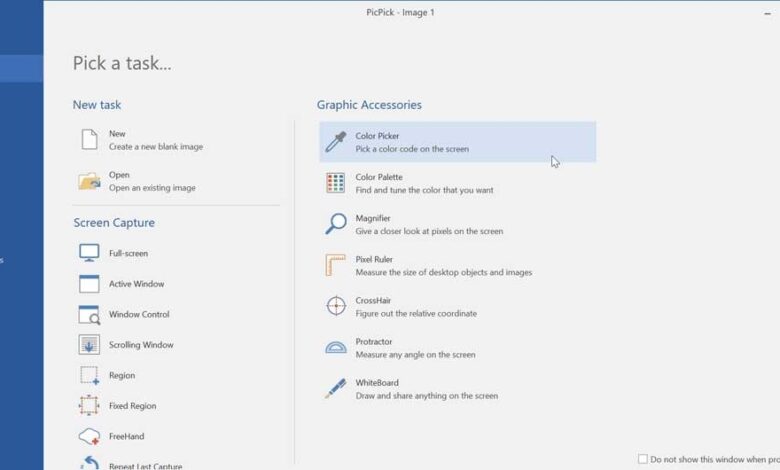Select the Full-screen capture icon
The height and width of the screenshot is (470, 780).
pyautogui.click(x=89, y=253)
